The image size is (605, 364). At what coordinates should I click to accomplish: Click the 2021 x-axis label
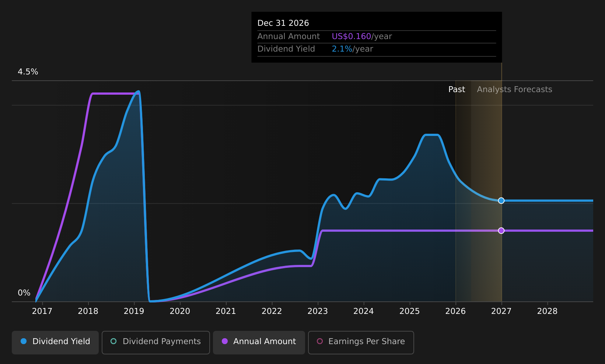point(226,311)
